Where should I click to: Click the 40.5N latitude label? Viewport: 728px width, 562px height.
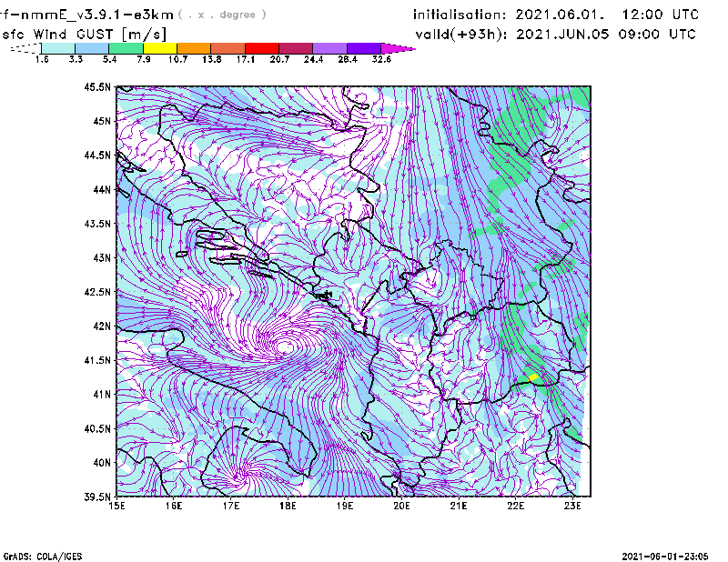pos(97,429)
